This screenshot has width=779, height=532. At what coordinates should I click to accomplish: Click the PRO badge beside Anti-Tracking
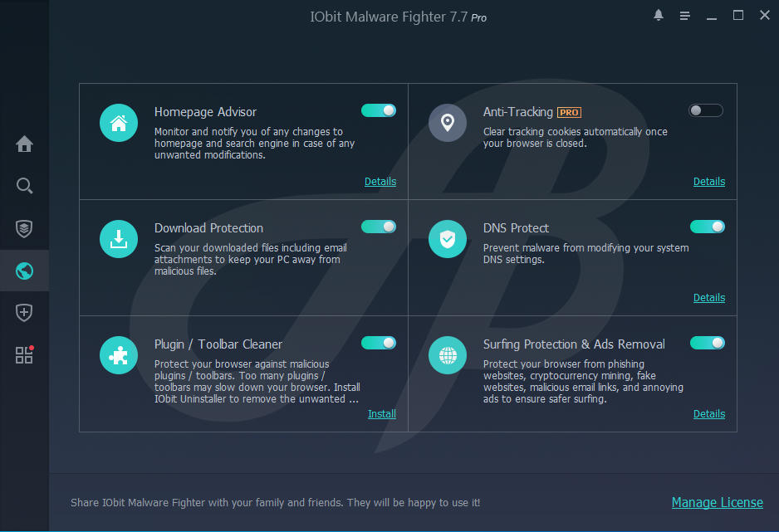tap(570, 113)
